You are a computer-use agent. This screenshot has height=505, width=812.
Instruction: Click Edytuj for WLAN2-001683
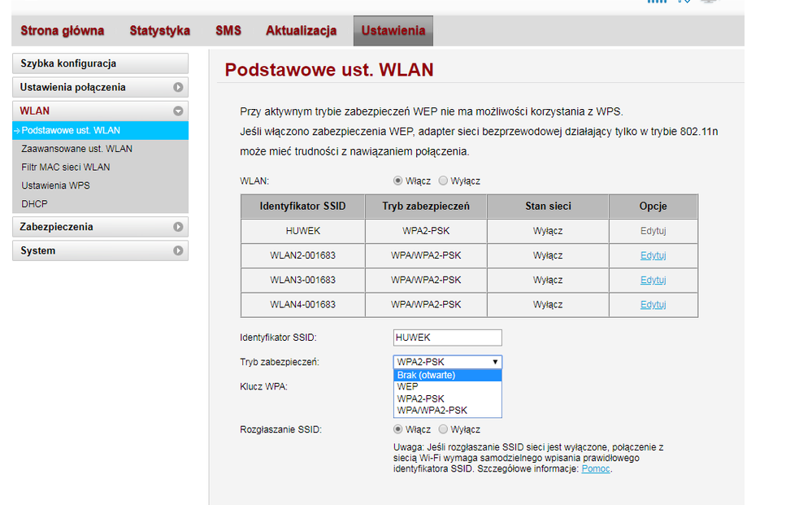(x=653, y=255)
